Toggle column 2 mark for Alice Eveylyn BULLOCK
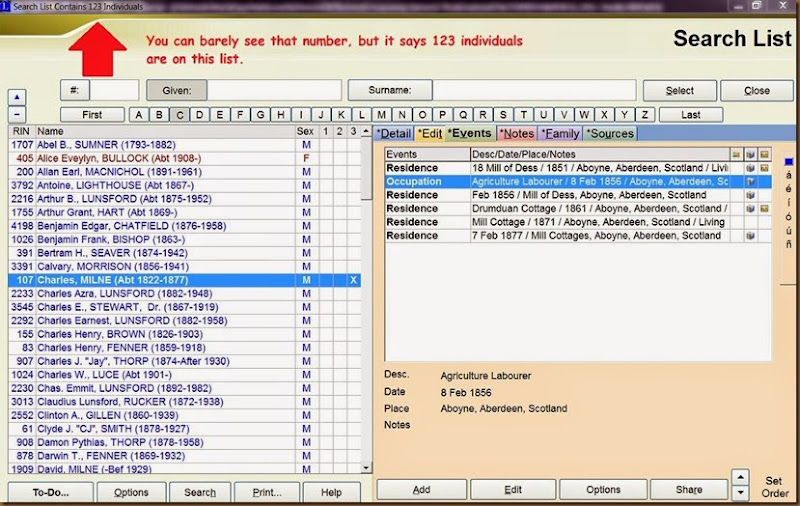Screen dimensions: 800x506 (x=339, y=158)
